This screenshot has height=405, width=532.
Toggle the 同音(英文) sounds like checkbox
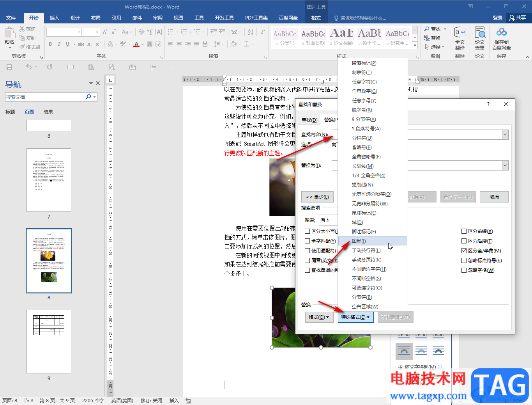click(307, 261)
